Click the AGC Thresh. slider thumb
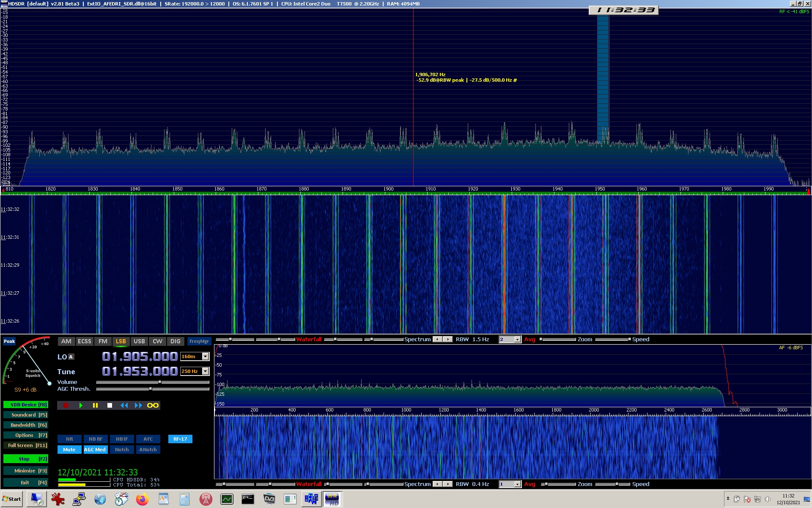Screen dimensions: 812x508 [x=150, y=389]
